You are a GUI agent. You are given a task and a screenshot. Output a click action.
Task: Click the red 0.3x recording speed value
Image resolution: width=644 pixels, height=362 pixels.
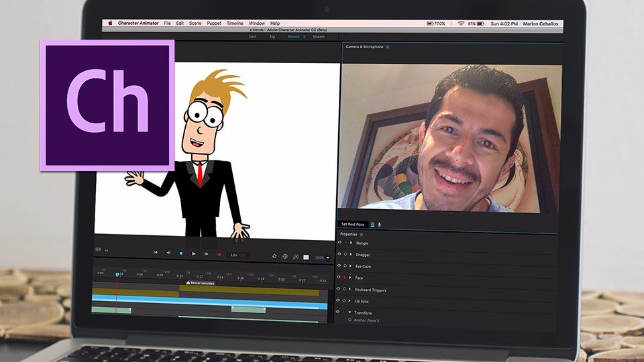click(x=242, y=255)
